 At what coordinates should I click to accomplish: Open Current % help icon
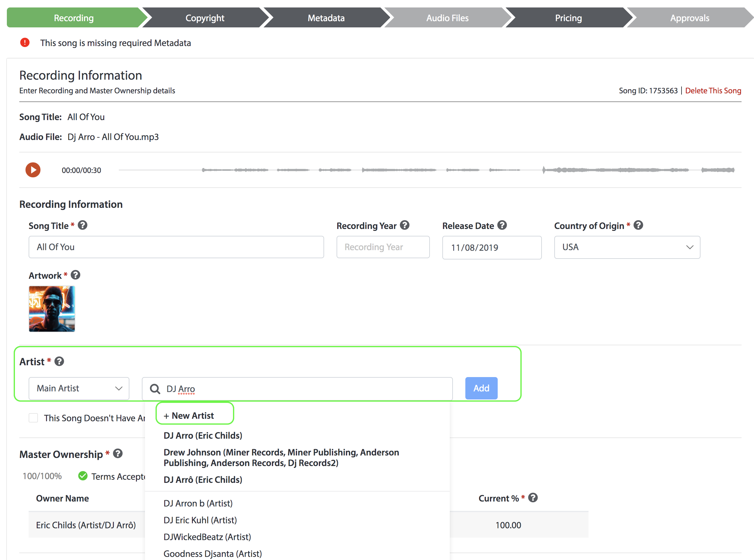click(533, 498)
